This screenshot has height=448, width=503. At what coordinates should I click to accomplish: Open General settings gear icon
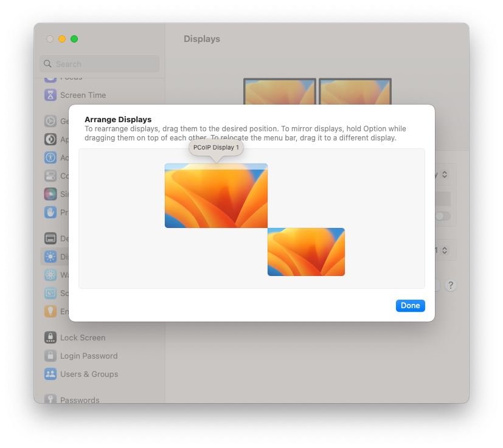50,121
